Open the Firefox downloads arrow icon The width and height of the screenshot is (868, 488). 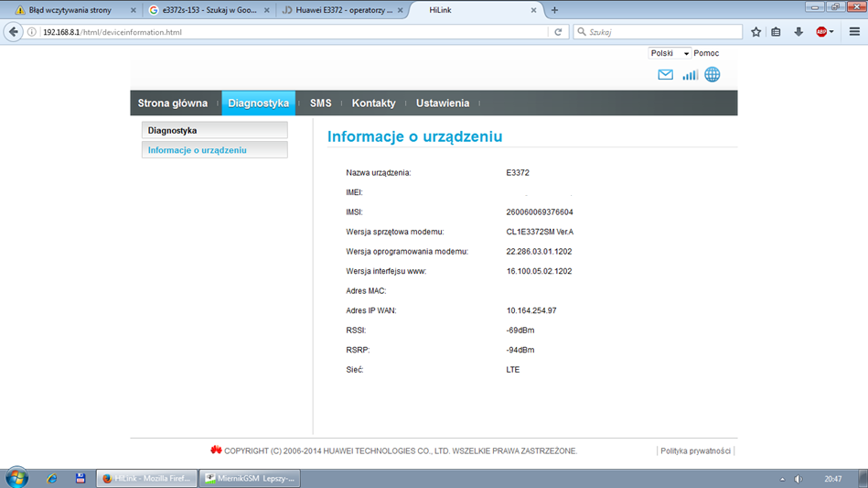coord(798,32)
